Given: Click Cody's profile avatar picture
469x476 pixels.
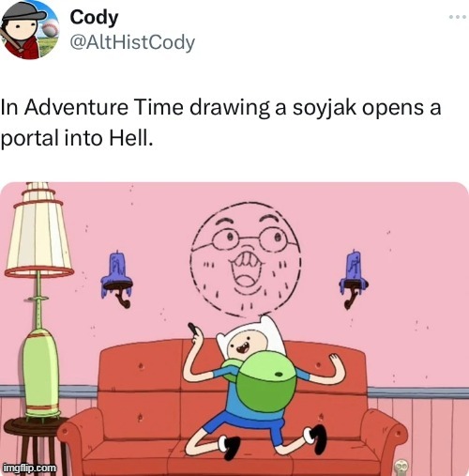Looking at the screenshot, I should [x=29, y=29].
